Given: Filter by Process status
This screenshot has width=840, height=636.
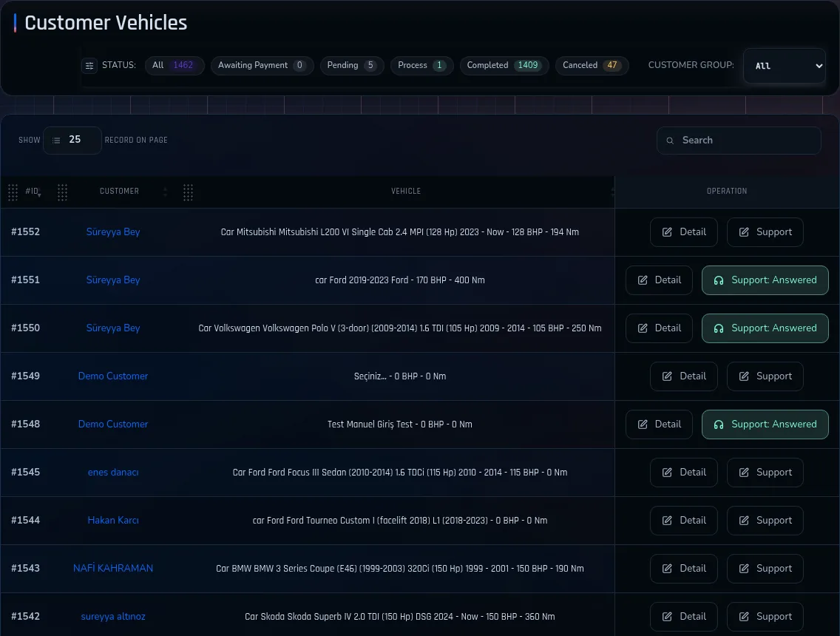Looking at the screenshot, I should click(421, 65).
